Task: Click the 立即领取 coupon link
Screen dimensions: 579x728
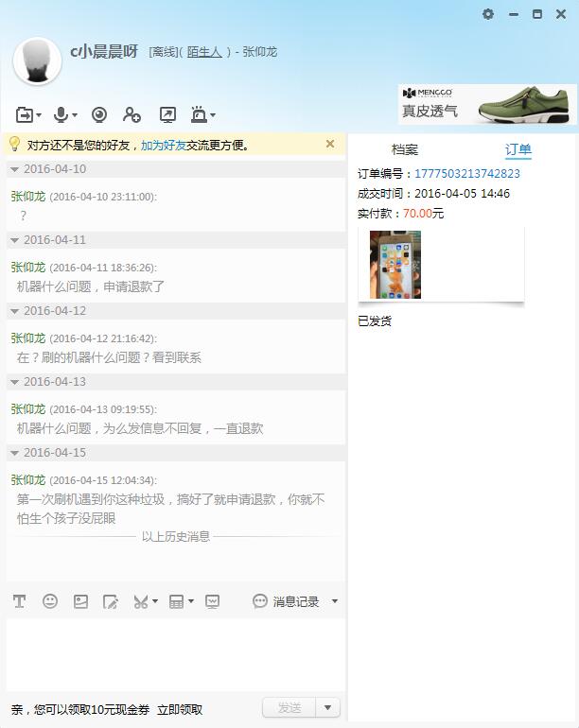Action: pyautogui.click(x=180, y=709)
